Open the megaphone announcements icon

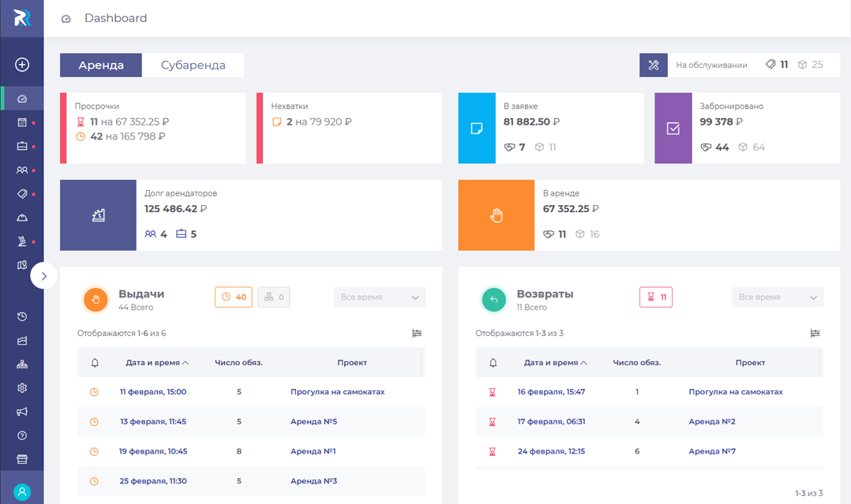click(x=22, y=412)
